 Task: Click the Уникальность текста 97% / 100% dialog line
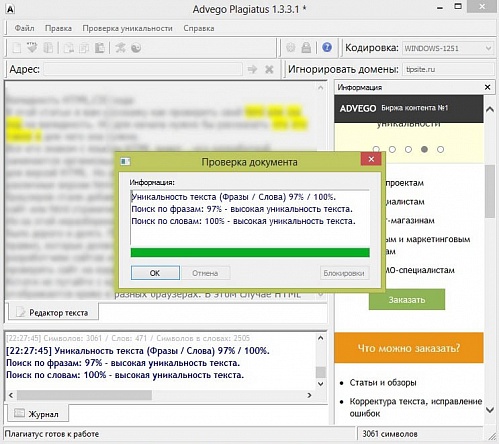click(234, 197)
